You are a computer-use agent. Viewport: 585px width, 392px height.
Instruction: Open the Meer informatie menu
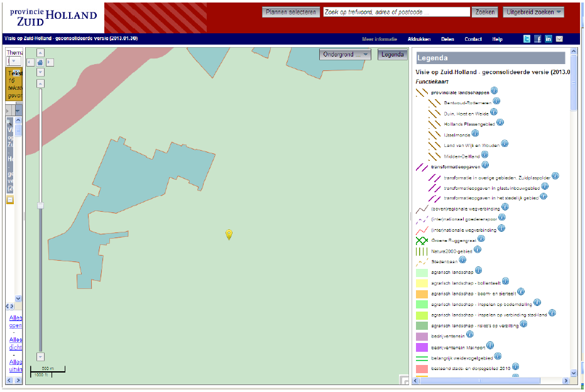tap(380, 39)
